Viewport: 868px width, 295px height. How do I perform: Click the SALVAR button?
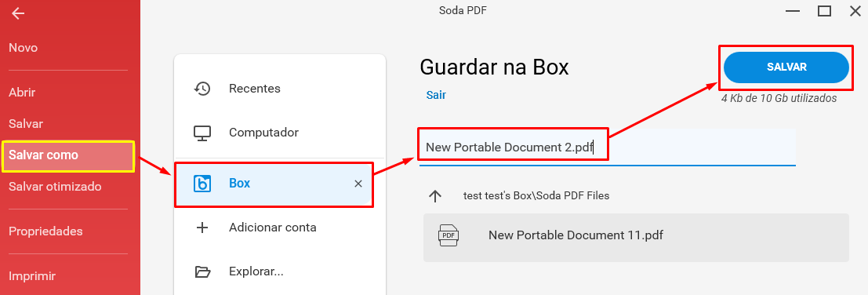click(x=786, y=67)
